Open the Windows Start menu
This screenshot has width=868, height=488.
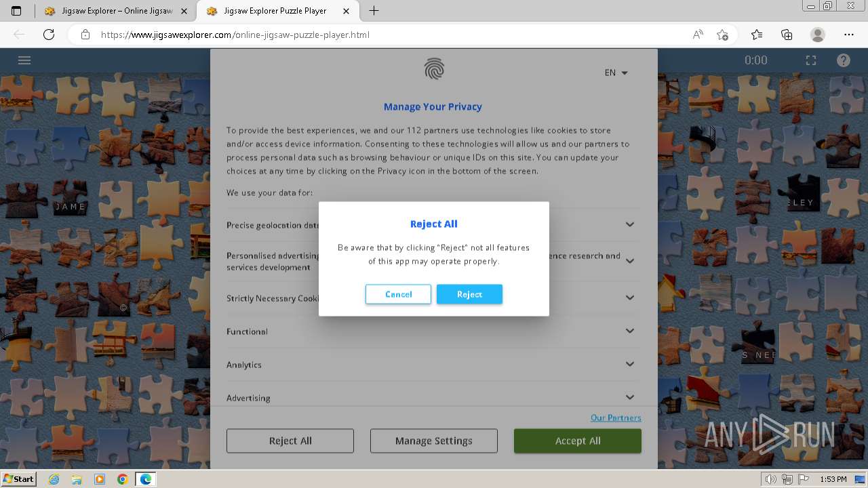point(19,479)
